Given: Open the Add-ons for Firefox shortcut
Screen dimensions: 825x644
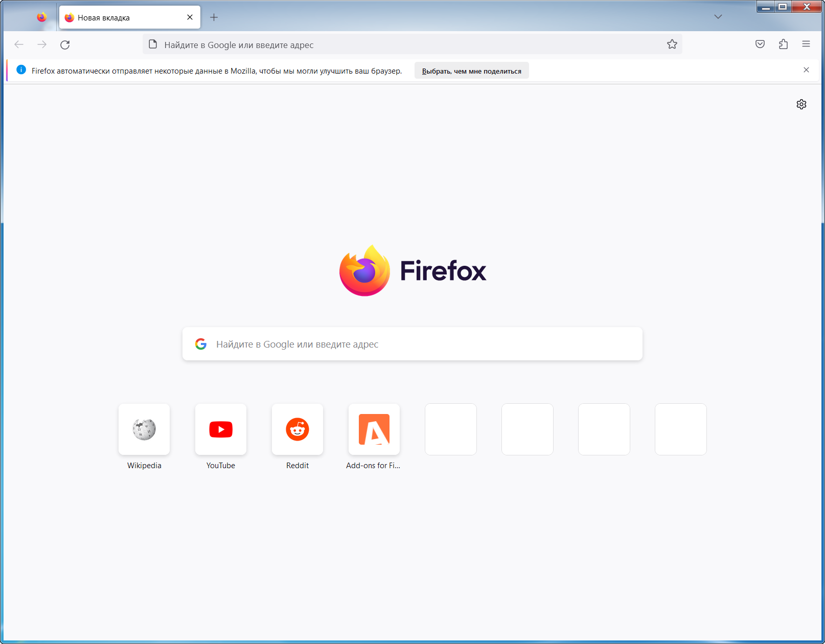Looking at the screenshot, I should click(x=374, y=429).
